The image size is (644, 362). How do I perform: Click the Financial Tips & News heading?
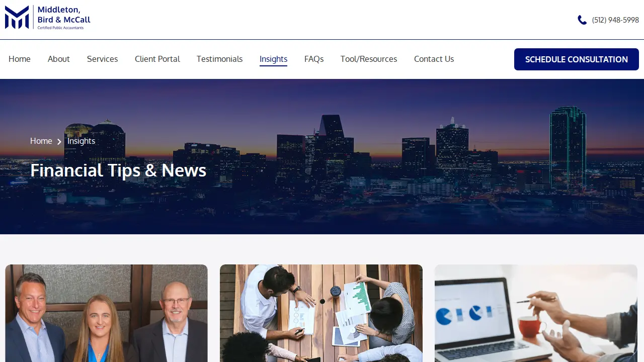coord(118,170)
